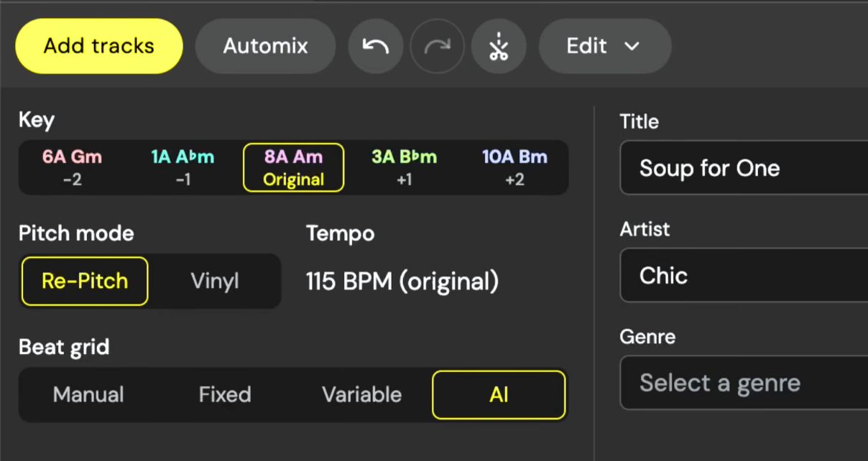Click the undo arrow icon
The width and height of the screenshot is (868, 461).
click(x=376, y=47)
